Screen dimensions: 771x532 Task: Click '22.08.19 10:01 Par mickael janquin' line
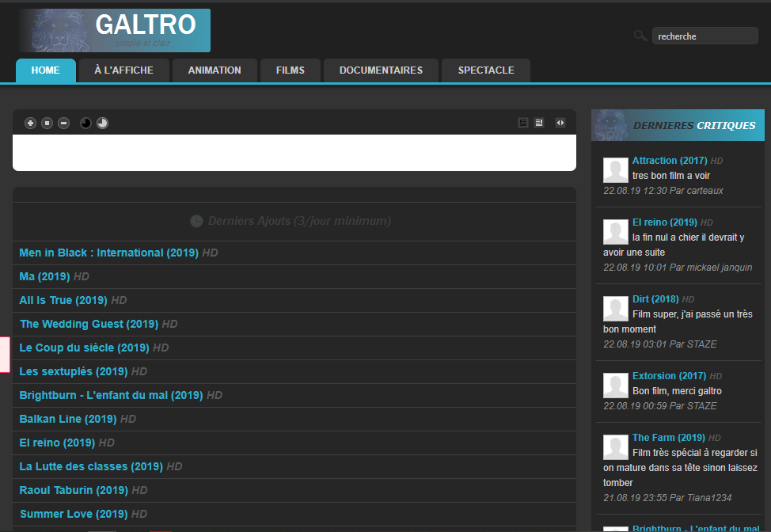pos(678,268)
